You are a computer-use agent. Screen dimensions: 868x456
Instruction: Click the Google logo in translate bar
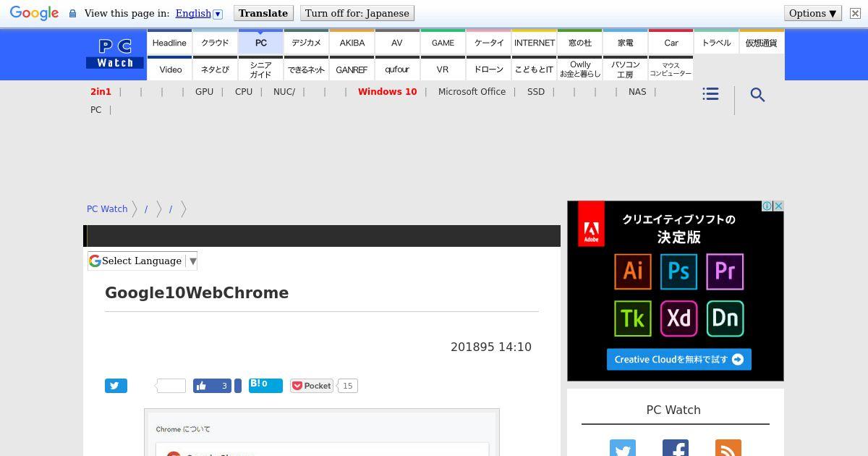34,14
